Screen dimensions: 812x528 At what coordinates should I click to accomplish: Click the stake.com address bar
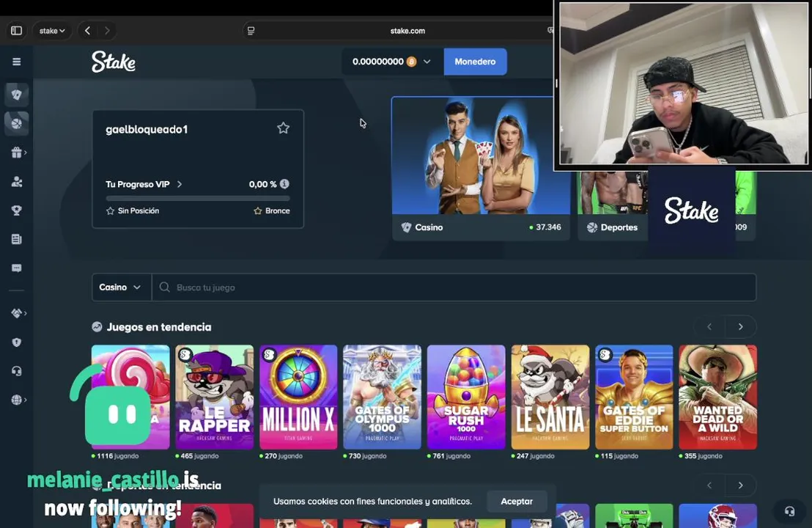407,31
